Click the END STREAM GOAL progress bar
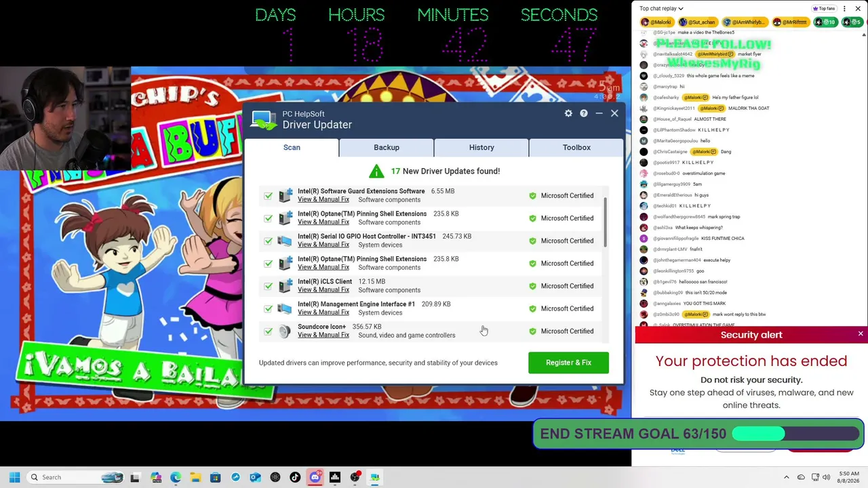This screenshot has height=488, width=868. [795, 434]
